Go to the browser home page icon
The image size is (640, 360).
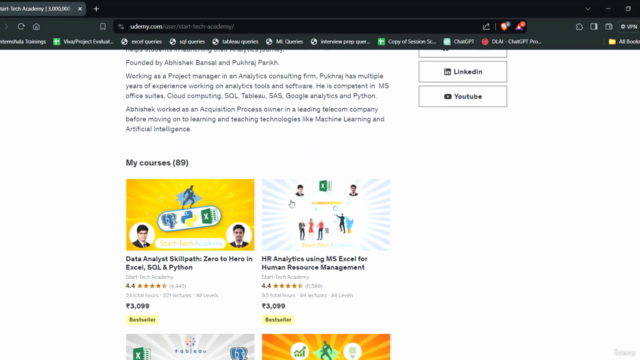tap(36, 27)
